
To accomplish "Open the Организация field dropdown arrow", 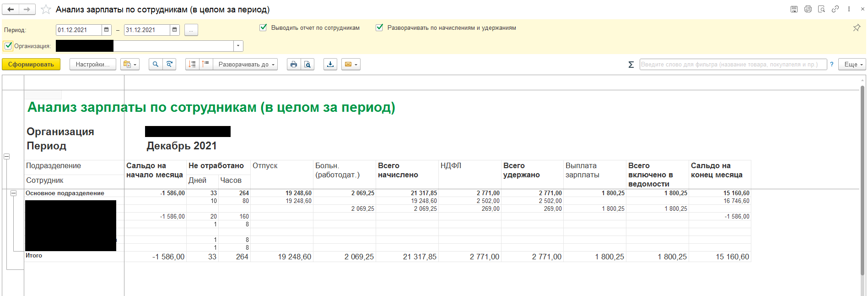I will pyautogui.click(x=238, y=46).
